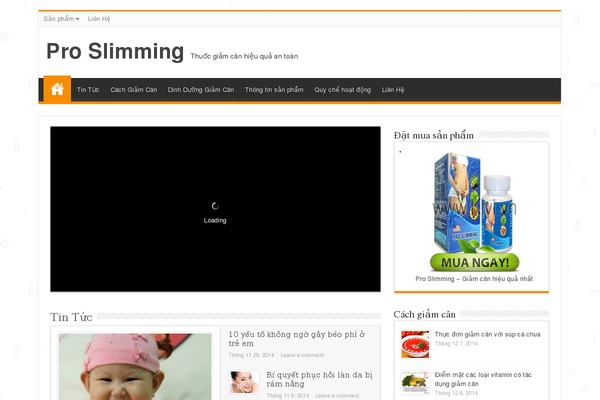600x400 pixels.
Task: Click tagline Thuốc giảm cân hiệu quả an toàn
Action: click(x=244, y=56)
